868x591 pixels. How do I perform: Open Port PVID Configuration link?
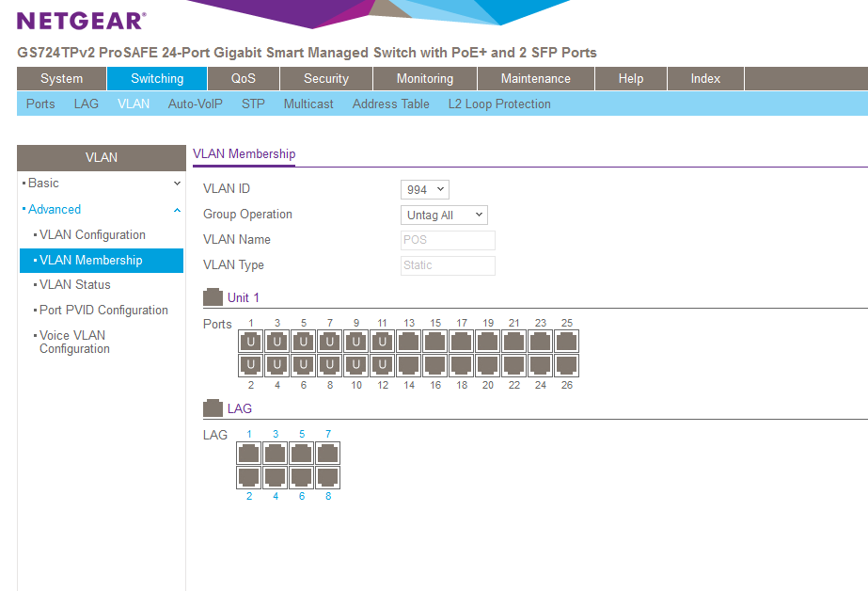click(103, 311)
